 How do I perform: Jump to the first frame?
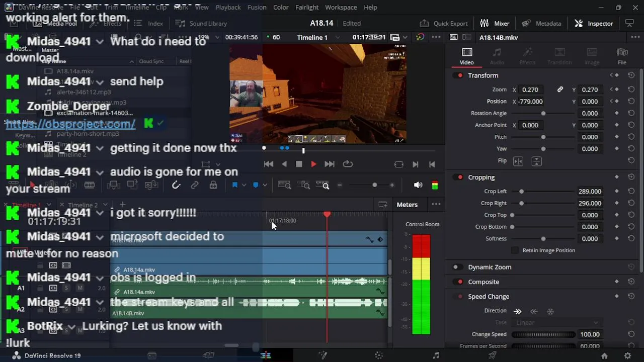(x=269, y=164)
